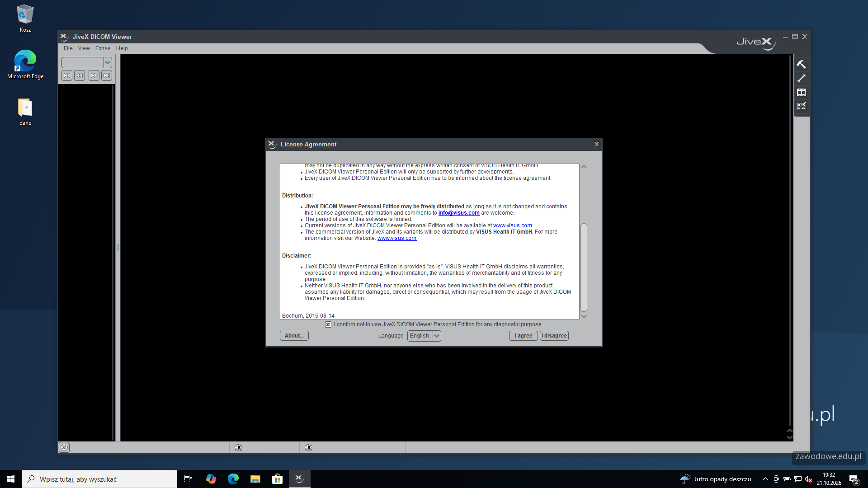Click the red X status icon at bottom-left

click(x=64, y=447)
